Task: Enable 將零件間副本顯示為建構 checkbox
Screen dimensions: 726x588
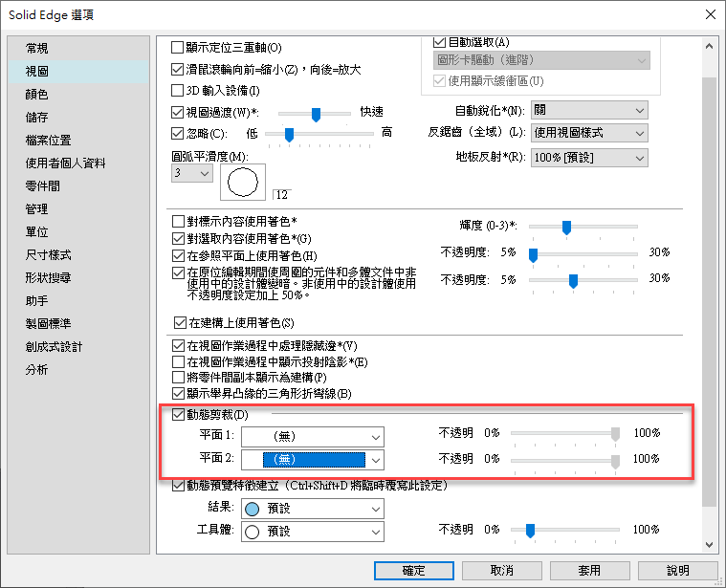Action: (x=178, y=377)
